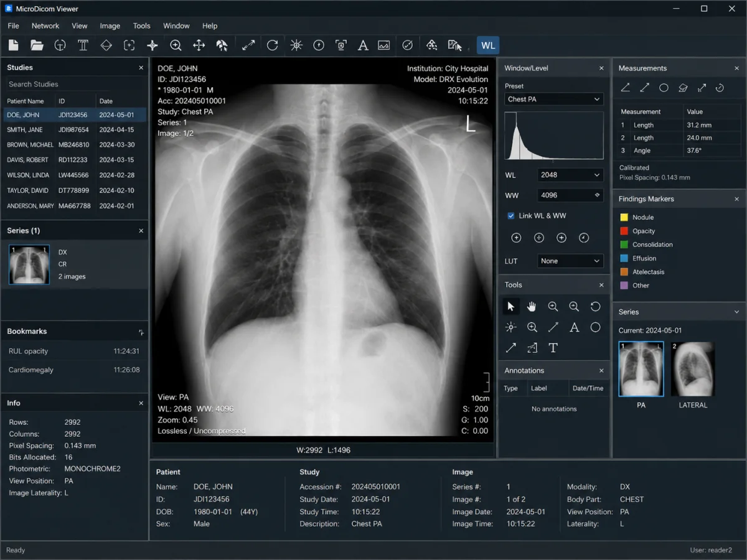
Task: Click the yellow Nodule marker swatch
Action: (x=624, y=217)
